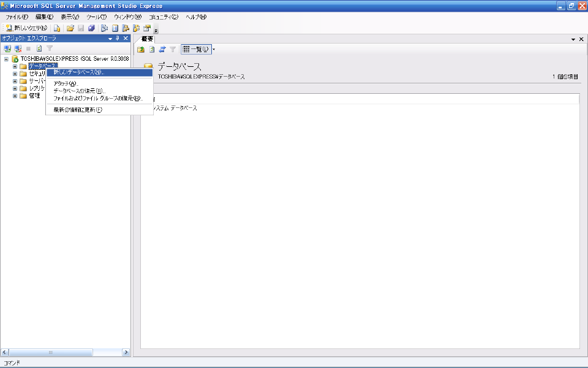Expand the レプリケーション folder node

coord(15,88)
